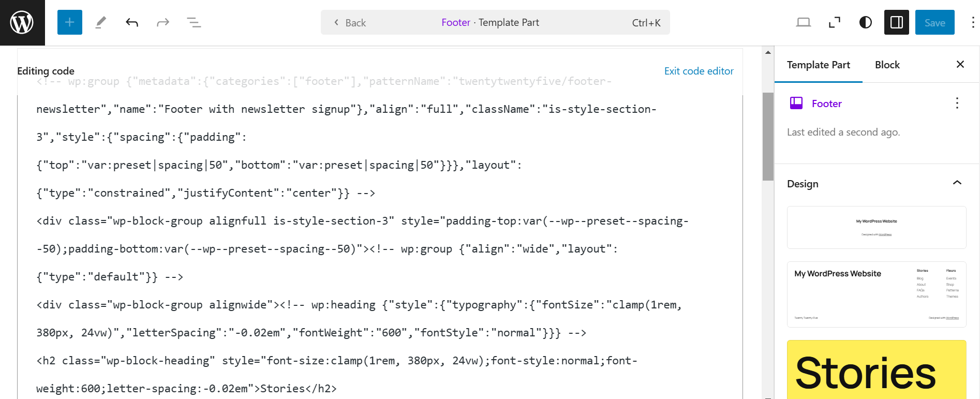The image size is (980, 399).
Task: Click the scrollbar up arrow
Action: click(768, 52)
